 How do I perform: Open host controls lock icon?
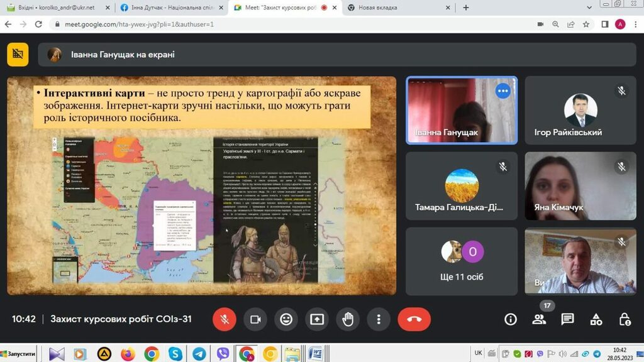[625, 319]
